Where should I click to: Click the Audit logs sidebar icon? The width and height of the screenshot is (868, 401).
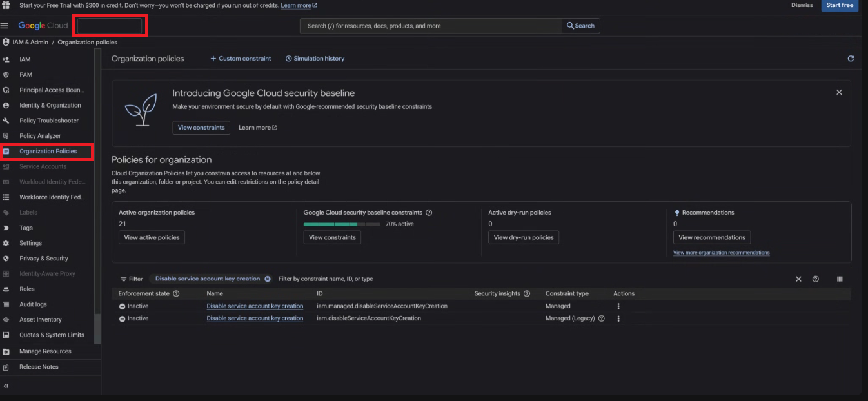click(6, 304)
